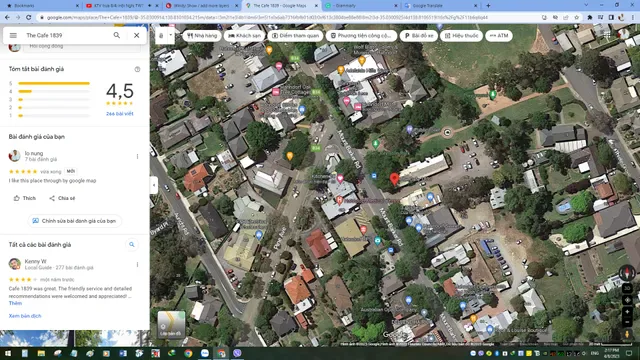Reset map orientation with the compass

(627, 273)
